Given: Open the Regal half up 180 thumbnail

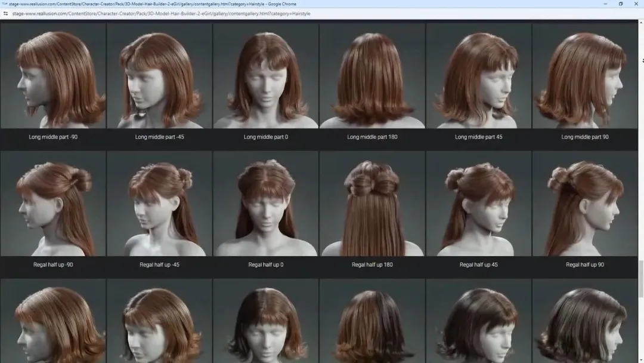Looking at the screenshot, I should point(372,204).
